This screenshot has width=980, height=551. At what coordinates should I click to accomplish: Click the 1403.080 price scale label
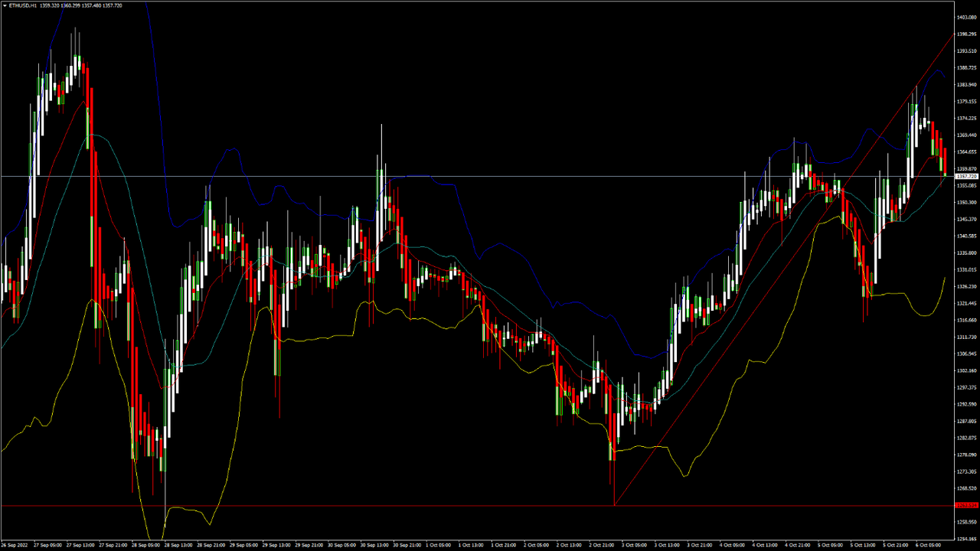pos(966,17)
